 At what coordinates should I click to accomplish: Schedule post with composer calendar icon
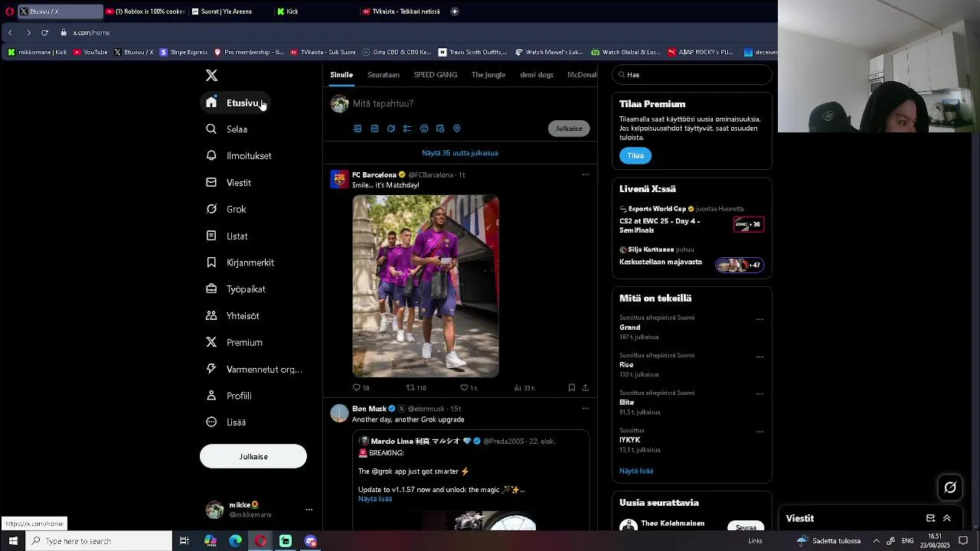point(440,129)
